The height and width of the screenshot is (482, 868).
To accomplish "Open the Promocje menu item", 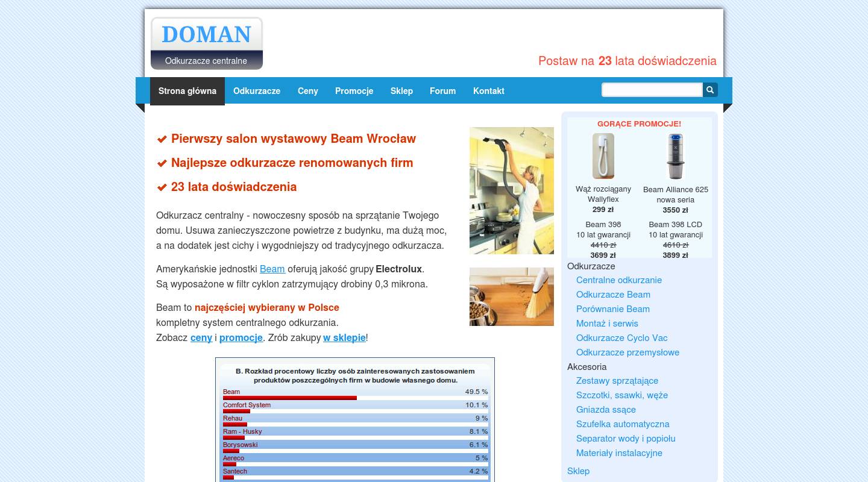I will pyautogui.click(x=354, y=91).
